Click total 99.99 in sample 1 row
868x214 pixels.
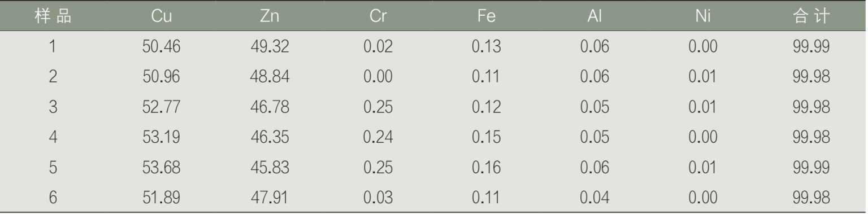[811, 46]
